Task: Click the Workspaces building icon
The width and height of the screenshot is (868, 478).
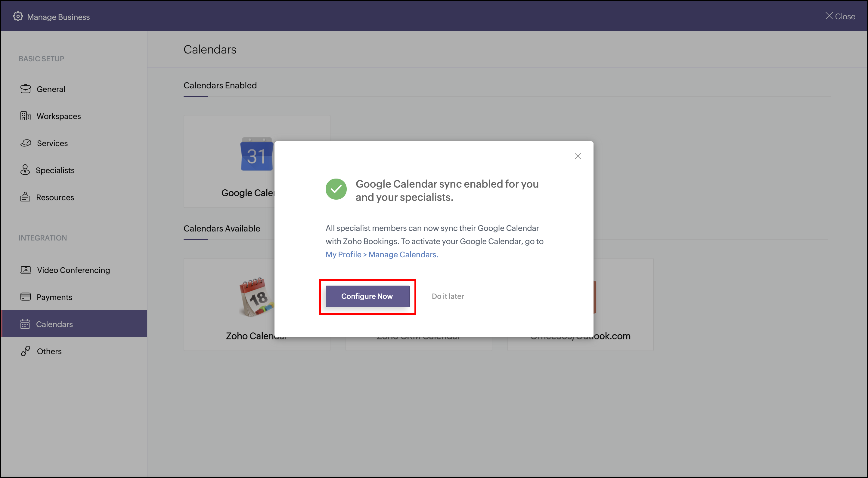Action: pos(25,116)
